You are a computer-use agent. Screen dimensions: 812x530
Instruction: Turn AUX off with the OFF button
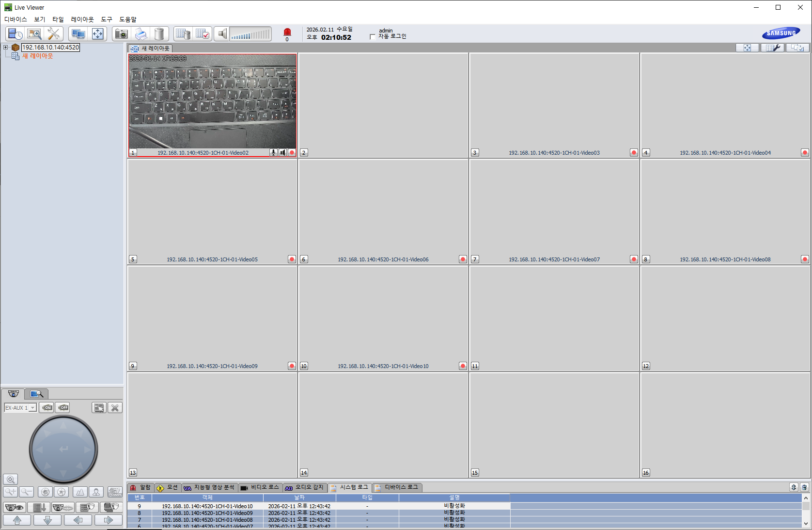(62, 408)
